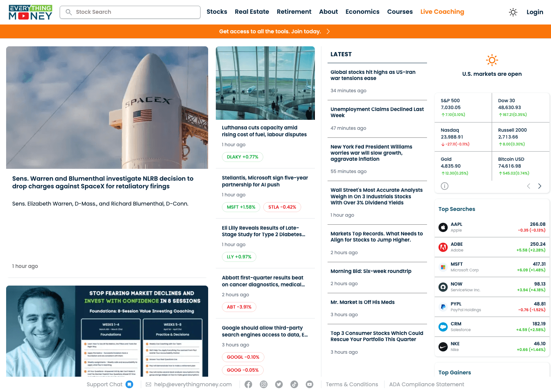Click the left chevron in the markets widget
The width and height of the screenshot is (551, 392).
(x=528, y=186)
